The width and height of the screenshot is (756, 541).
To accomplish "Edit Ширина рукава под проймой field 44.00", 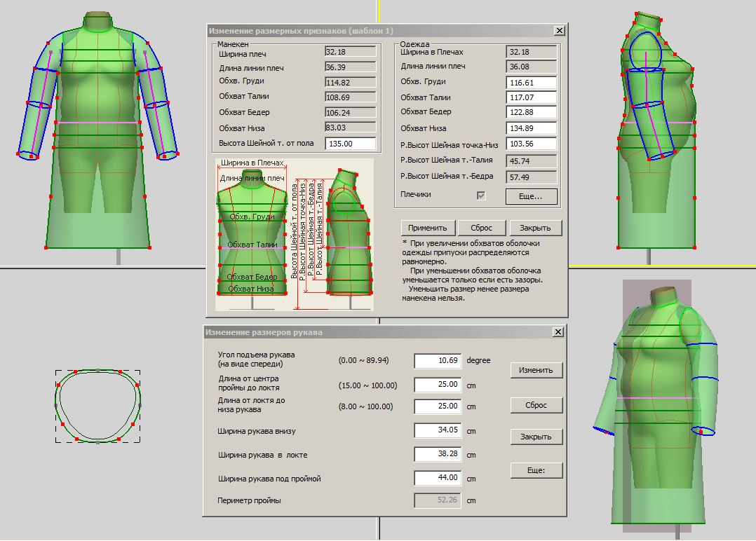I will (x=438, y=477).
